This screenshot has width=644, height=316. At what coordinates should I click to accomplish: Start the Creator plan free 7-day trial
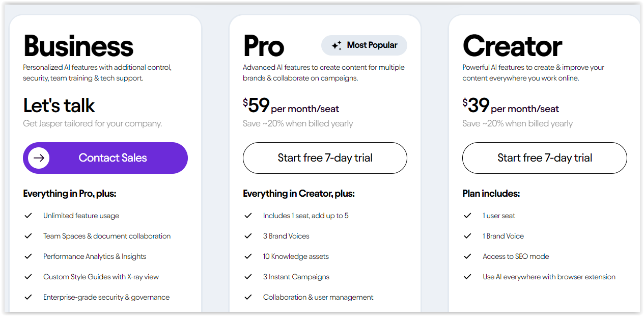coord(544,158)
